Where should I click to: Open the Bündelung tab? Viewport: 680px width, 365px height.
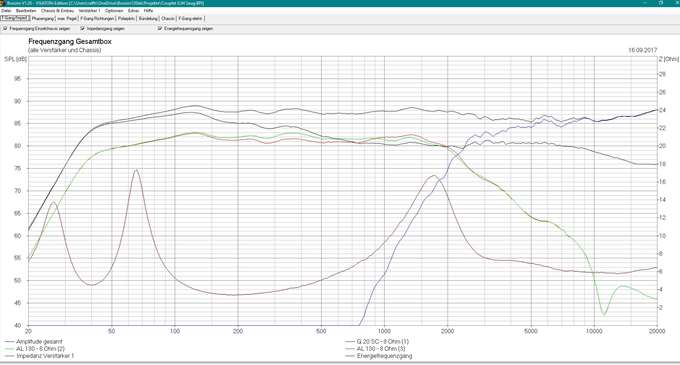148,19
